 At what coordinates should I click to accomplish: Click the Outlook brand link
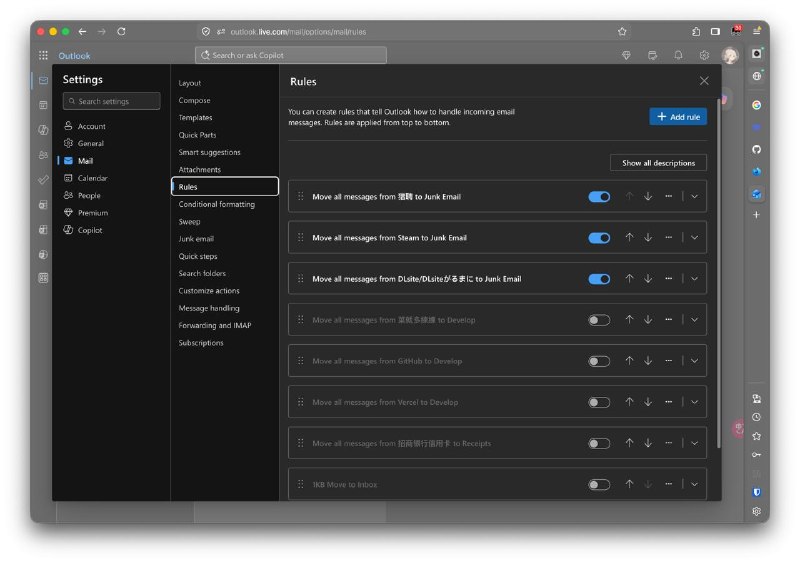click(74, 56)
